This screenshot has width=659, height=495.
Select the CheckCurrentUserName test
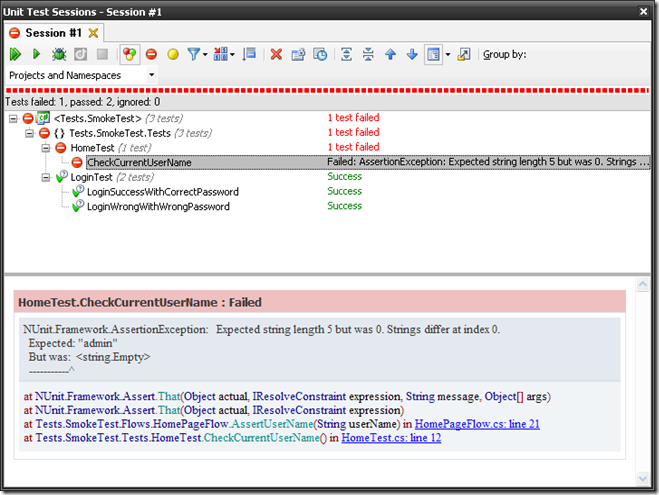(x=139, y=163)
